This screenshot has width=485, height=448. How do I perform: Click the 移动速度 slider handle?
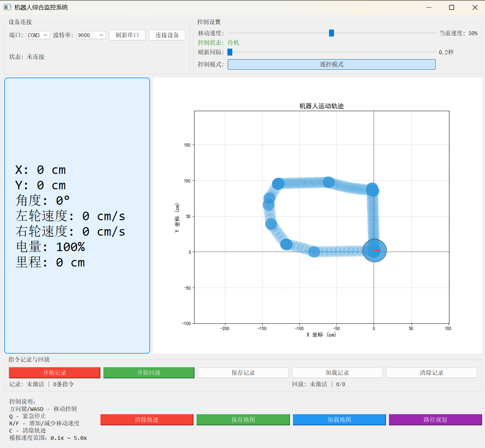(x=331, y=33)
